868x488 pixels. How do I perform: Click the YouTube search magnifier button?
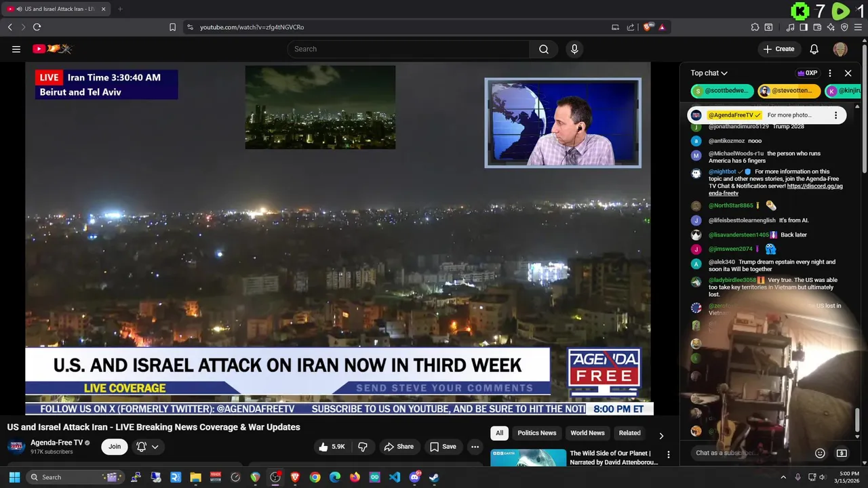(544, 49)
